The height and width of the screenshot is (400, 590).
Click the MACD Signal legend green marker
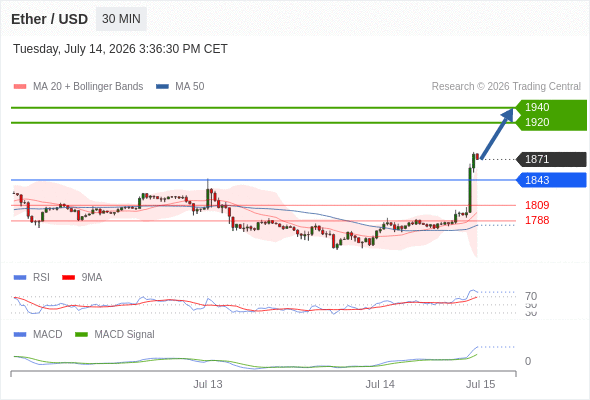[x=81, y=335]
